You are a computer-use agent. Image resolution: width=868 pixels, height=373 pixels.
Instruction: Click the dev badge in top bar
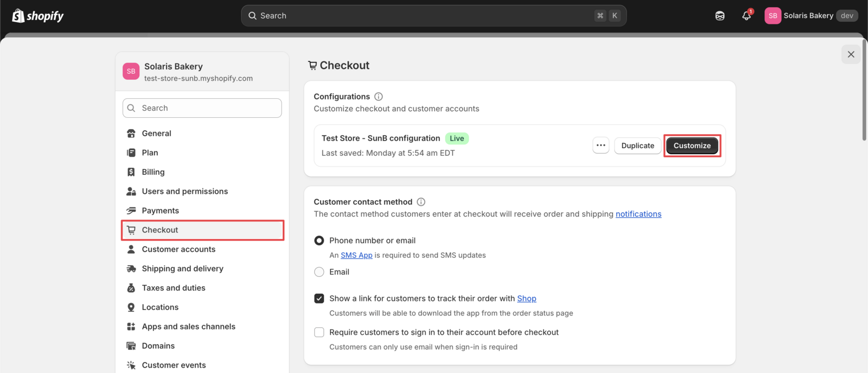point(847,16)
